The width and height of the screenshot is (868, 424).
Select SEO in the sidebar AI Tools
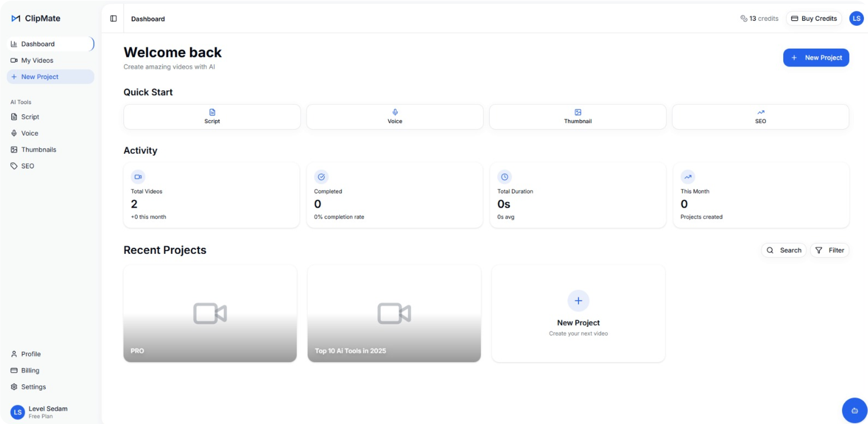point(27,166)
